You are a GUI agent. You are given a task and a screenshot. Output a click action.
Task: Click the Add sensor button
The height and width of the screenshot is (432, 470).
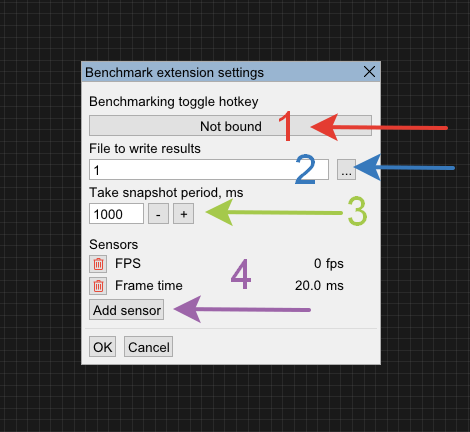click(x=126, y=310)
